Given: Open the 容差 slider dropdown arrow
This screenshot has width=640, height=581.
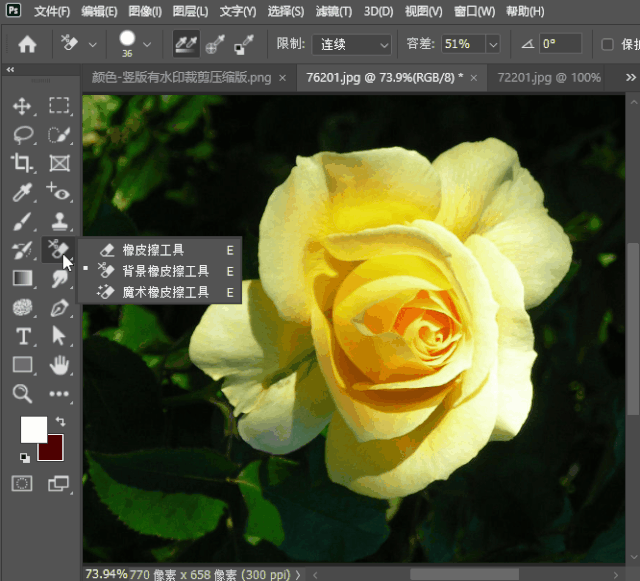Looking at the screenshot, I should 493,44.
